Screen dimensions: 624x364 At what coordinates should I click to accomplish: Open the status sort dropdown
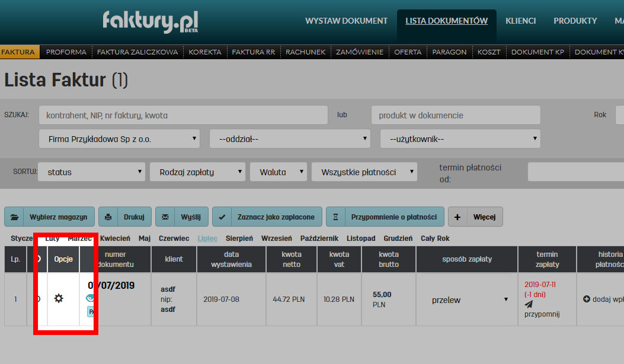point(91,171)
